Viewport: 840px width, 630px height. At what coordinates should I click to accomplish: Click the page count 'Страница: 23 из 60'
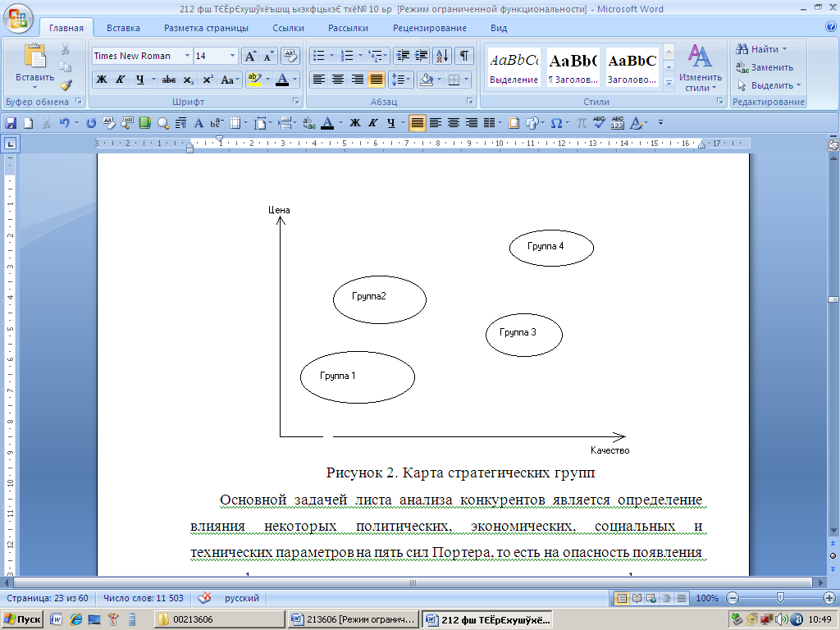click(48, 598)
